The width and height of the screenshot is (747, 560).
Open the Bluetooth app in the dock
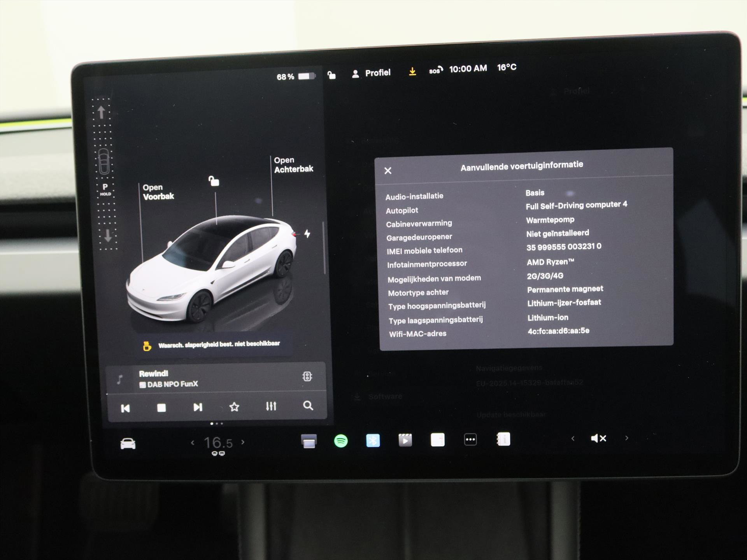tap(373, 441)
